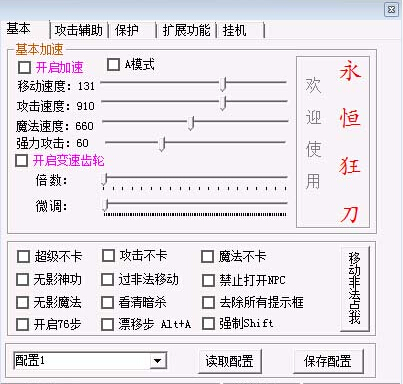Tick 去除所有提示框 checkbox
Image resolution: width=403 pixels, height=384 pixels.
click(208, 303)
